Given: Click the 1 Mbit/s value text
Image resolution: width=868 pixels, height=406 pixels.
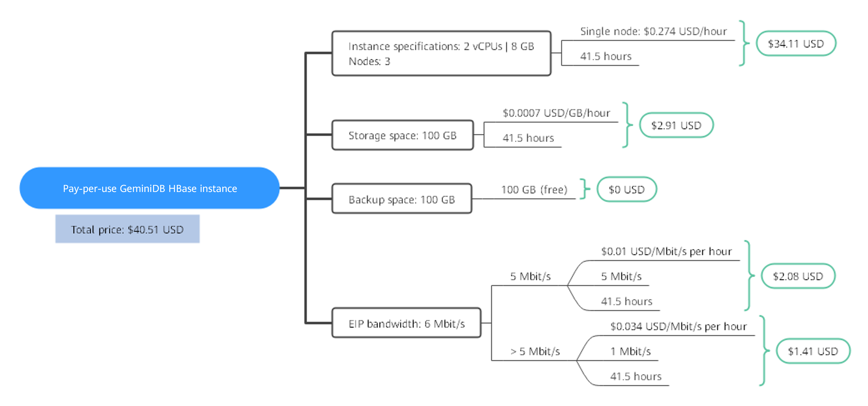Looking at the screenshot, I should tap(631, 351).
